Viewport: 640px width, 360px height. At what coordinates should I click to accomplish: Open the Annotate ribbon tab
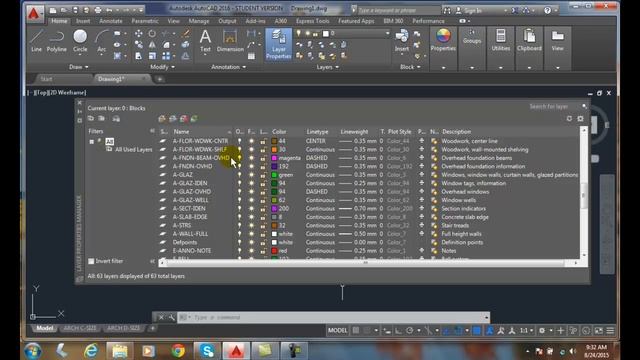coord(111,21)
